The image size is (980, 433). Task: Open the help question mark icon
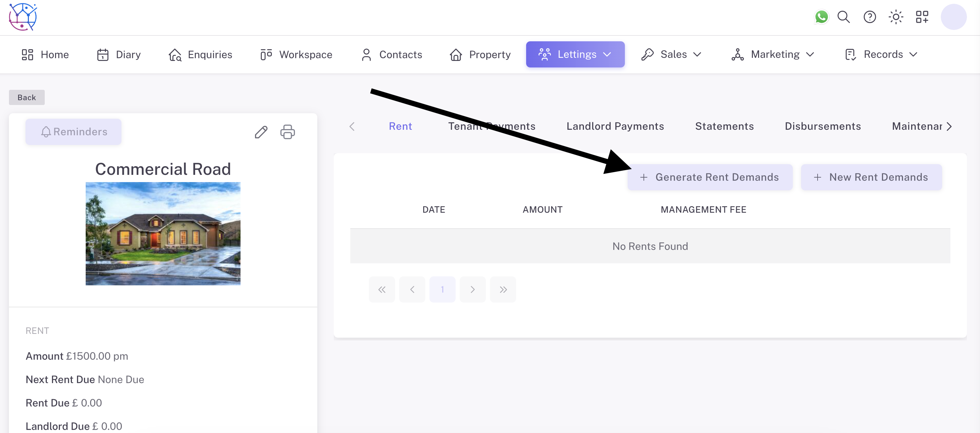click(x=870, y=17)
